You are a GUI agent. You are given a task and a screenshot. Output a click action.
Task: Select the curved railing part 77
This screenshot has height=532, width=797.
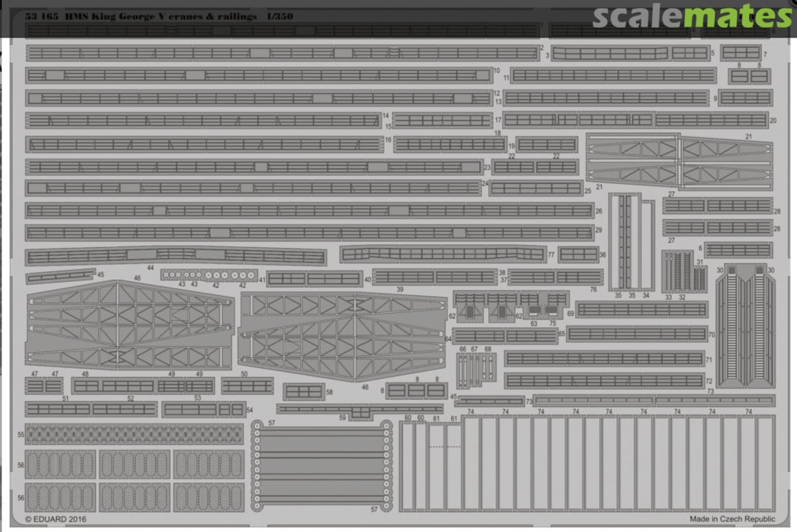[x=442, y=255]
